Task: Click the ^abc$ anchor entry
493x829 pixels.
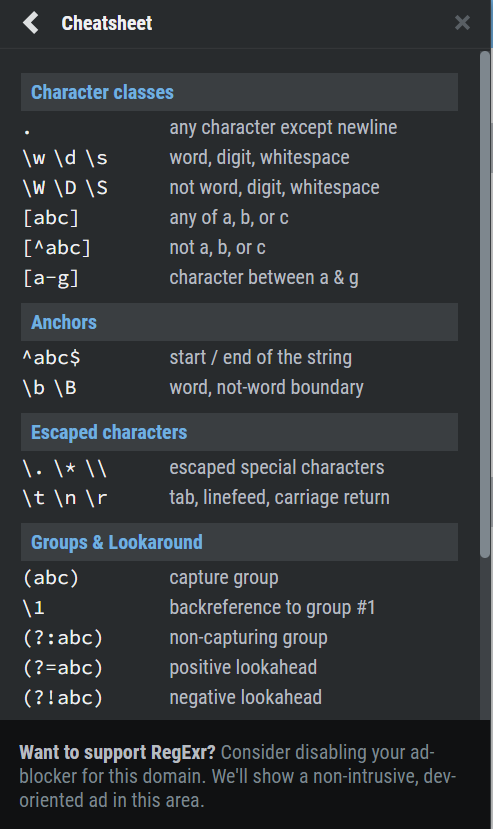Action: 51,358
